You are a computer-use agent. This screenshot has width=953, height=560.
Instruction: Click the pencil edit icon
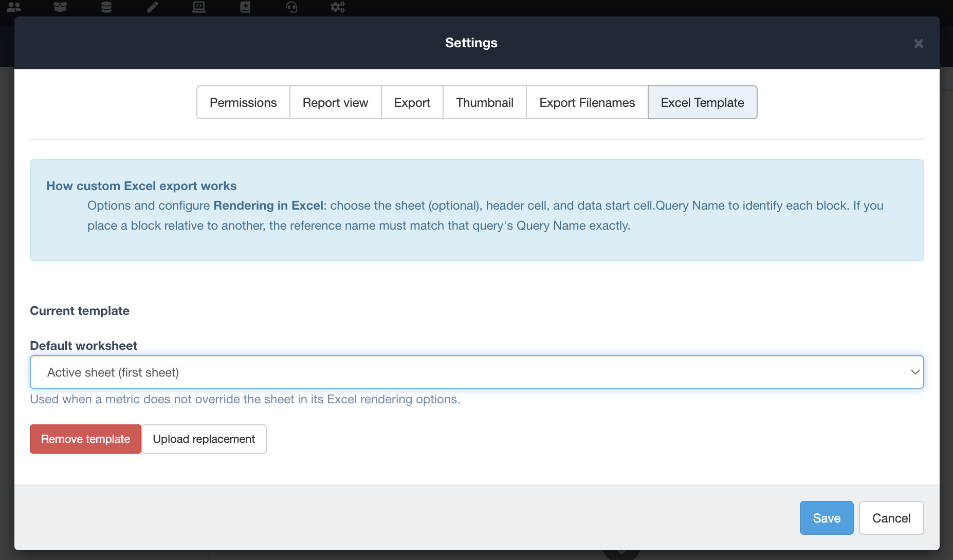[x=153, y=7]
